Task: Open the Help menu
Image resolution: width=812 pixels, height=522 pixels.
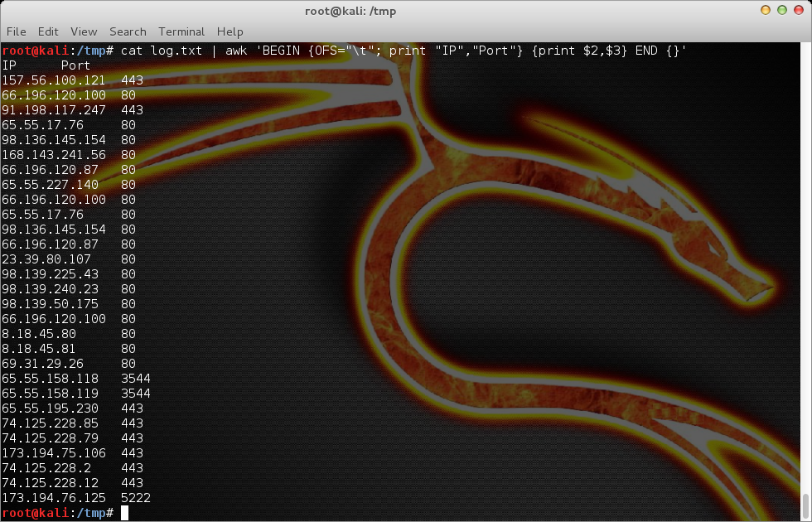Action: [x=230, y=31]
